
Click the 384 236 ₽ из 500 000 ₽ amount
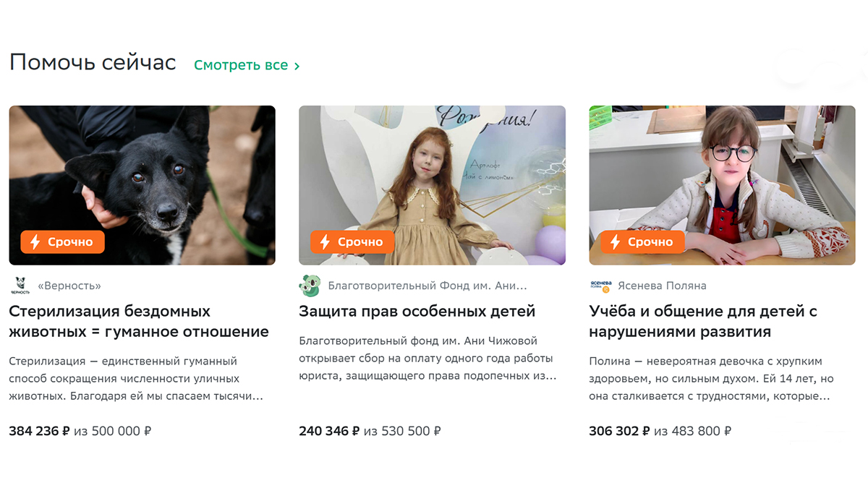80,432
